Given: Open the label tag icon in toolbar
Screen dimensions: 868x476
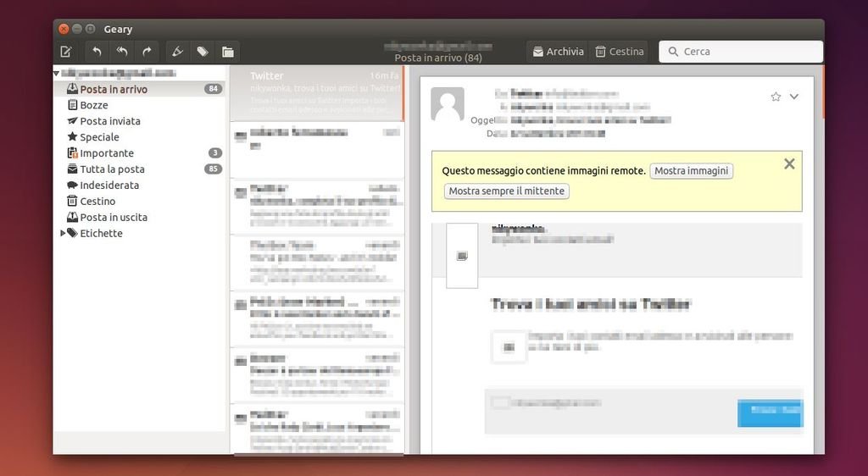Looking at the screenshot, I should pos(203,52).
